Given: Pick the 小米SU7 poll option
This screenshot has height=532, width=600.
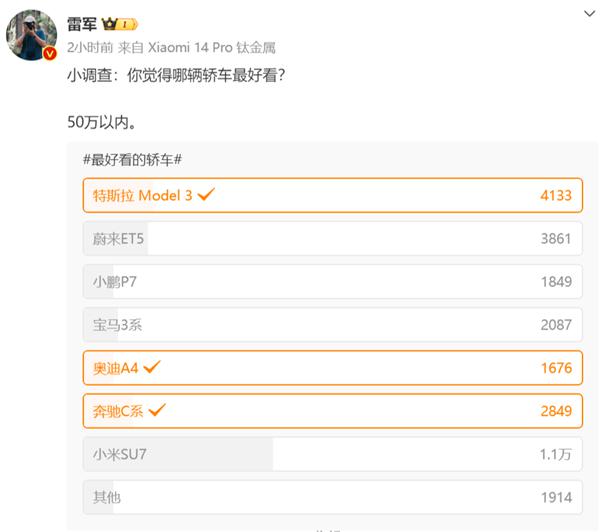Looking at the screenshot, I should (332, 454).
